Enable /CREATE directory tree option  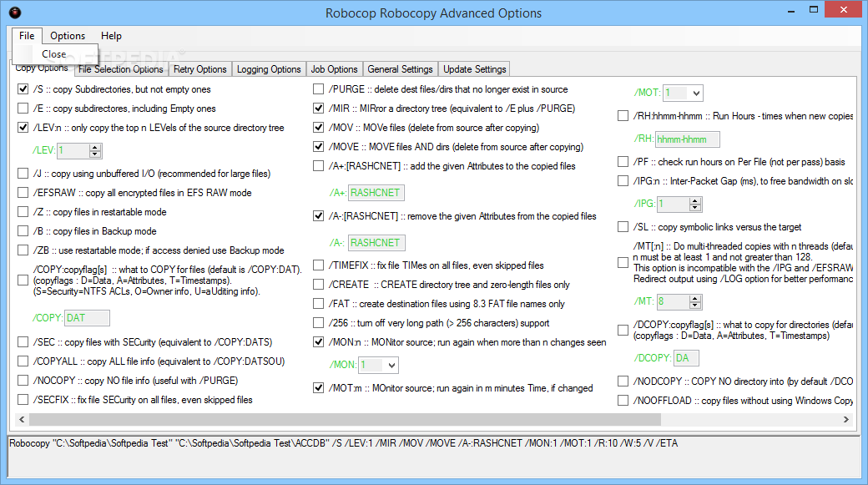[318, 285]
